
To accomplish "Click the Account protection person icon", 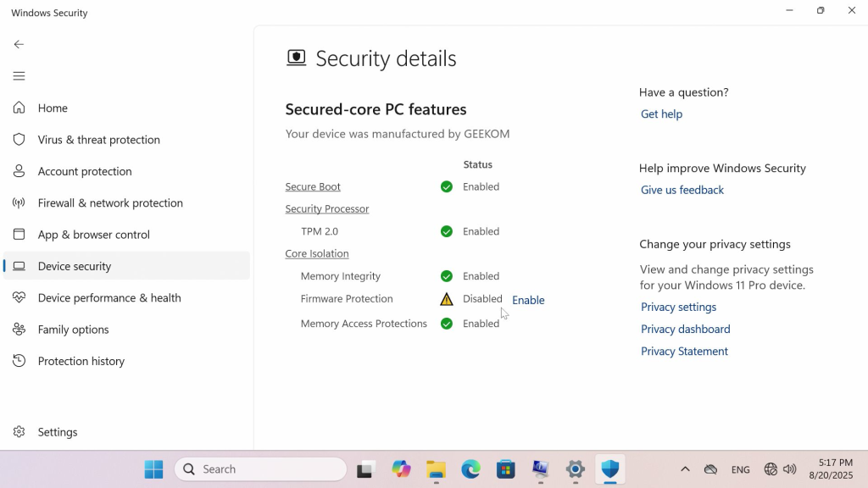I will click(19, 171).
